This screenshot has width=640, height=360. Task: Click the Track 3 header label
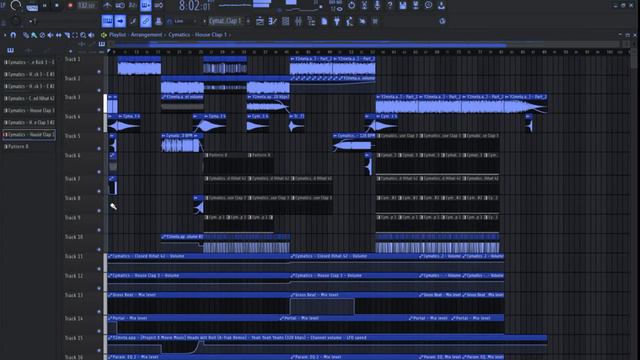coord(73,98)
